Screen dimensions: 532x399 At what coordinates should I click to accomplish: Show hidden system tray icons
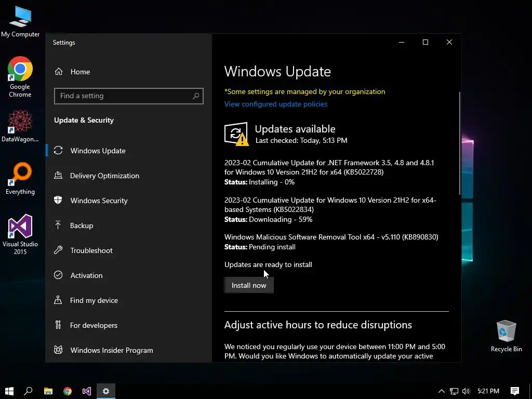pos(442,391)
